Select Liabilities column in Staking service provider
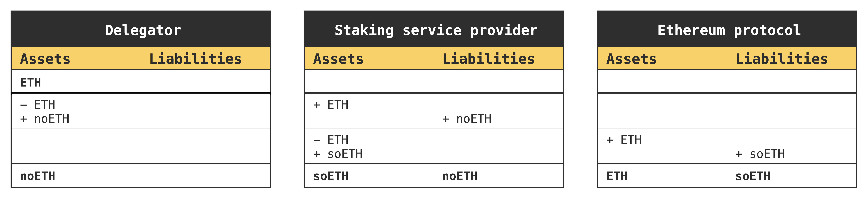868x199 pixels. point(489,59)
